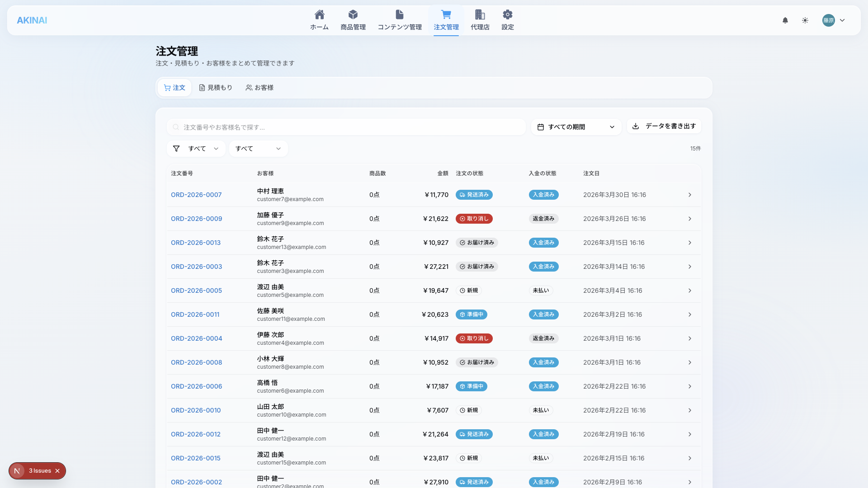Screen dimensions: 868x488
Task: Toggle the light theme sun icon
Action: click(805, 20)
